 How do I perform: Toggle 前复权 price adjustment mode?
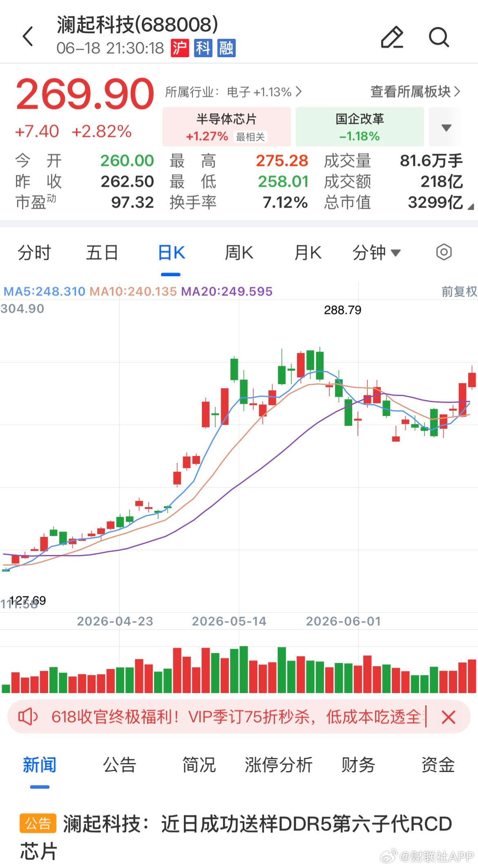[x=459, y=291]
